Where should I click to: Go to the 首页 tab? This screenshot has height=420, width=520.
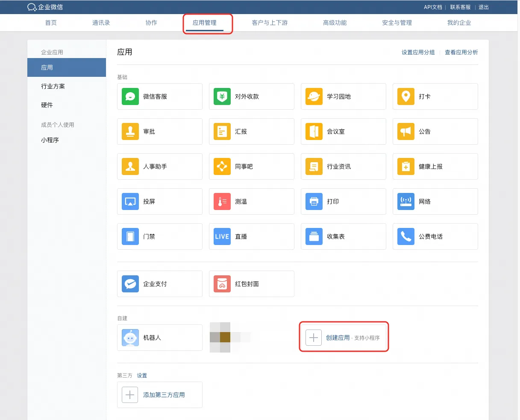click(x=51, y=23)
